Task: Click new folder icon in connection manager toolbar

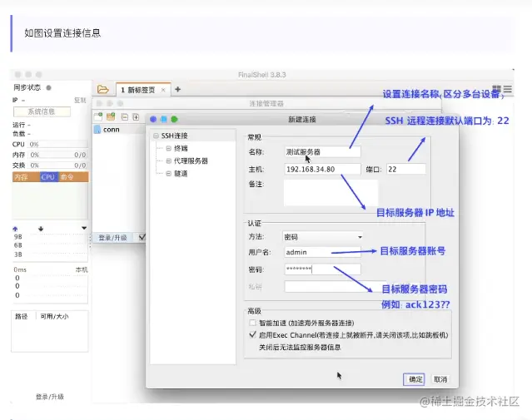Action: click(111, 116)
